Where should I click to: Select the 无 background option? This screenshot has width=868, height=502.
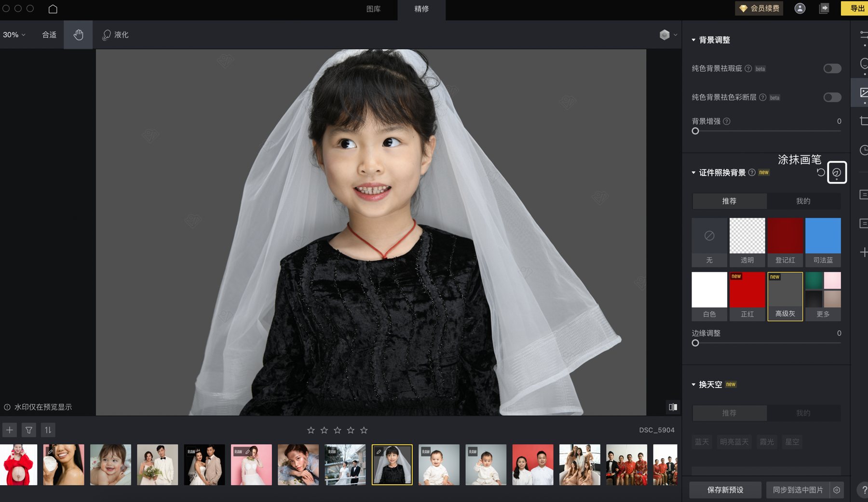[x=709, y=242]
